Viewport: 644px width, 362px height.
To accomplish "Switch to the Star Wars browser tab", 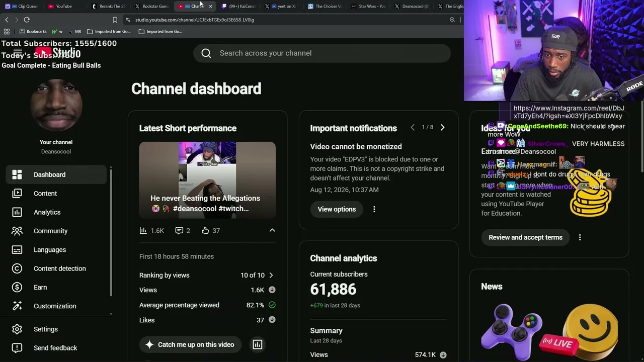I will 369,7.
